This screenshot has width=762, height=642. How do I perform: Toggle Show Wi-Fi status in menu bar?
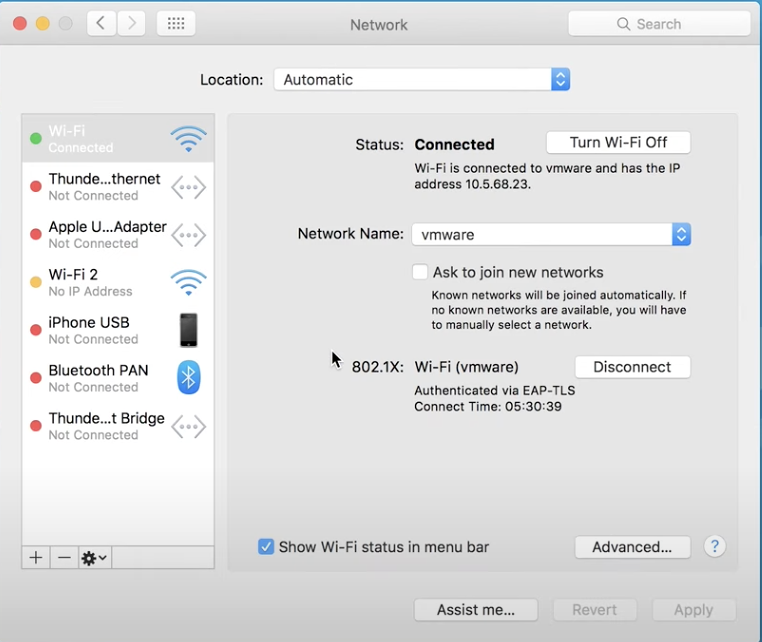pyautogui.click(x=266, y=547)
